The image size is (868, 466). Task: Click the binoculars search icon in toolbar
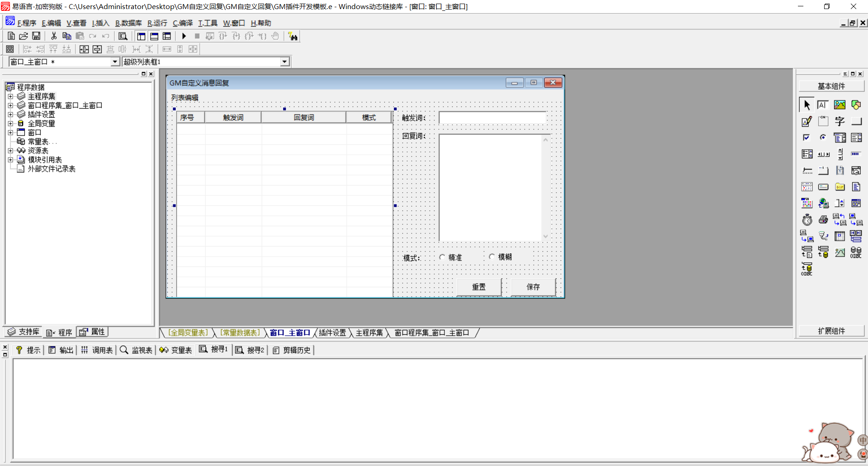coord(293,37)
